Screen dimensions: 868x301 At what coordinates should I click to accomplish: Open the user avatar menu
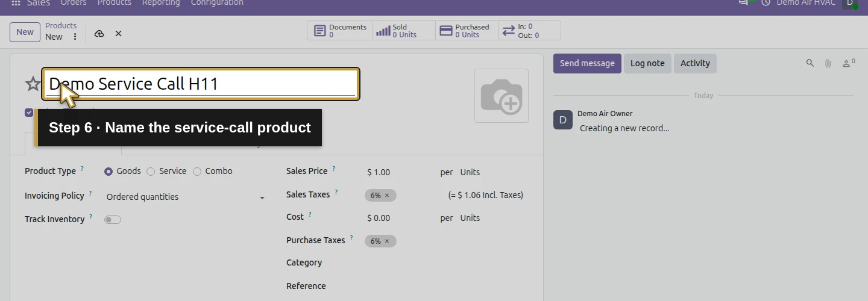[x=851, y=3]
